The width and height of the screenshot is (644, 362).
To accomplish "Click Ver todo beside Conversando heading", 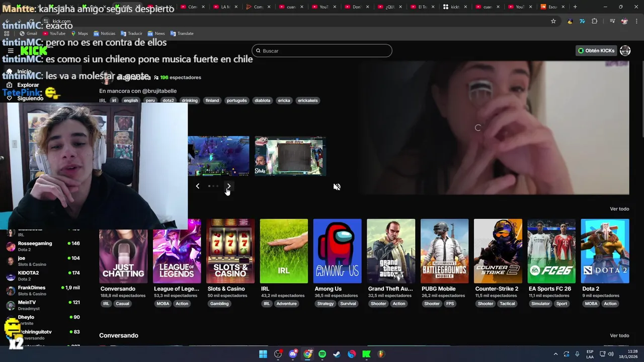I will click(619, 335).
